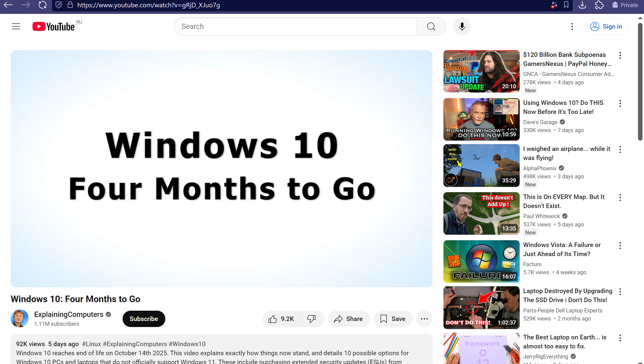
Task: Open options menu for $120 Billion Bank video
Action: (620, 55)
